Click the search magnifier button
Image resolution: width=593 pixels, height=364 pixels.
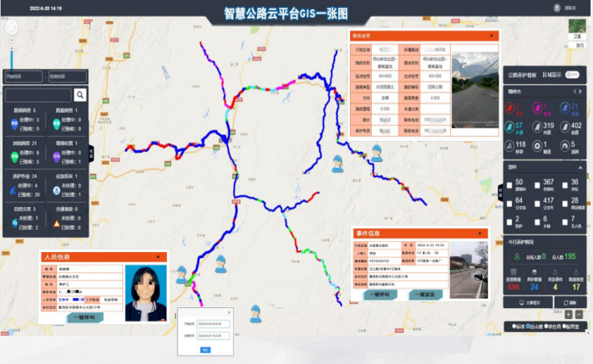80,95
